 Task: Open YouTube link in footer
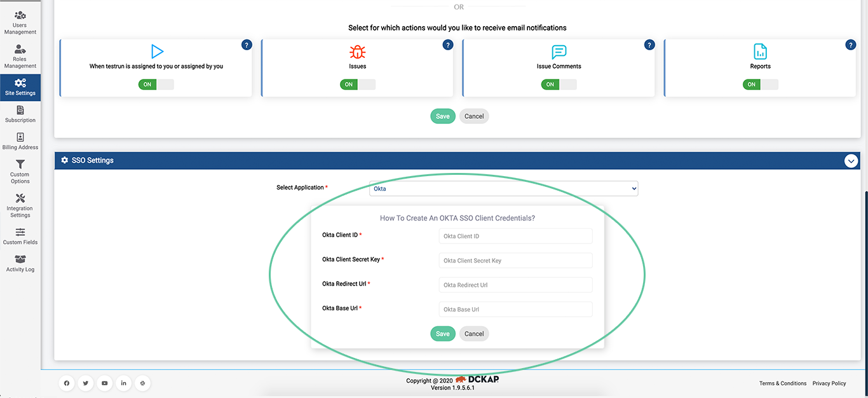coord(105,383)
